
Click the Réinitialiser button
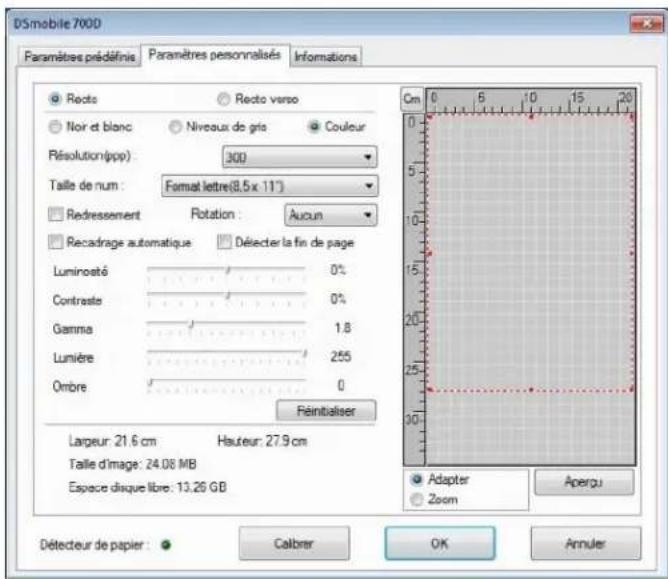pyautogui.click(x=326, y=411)
